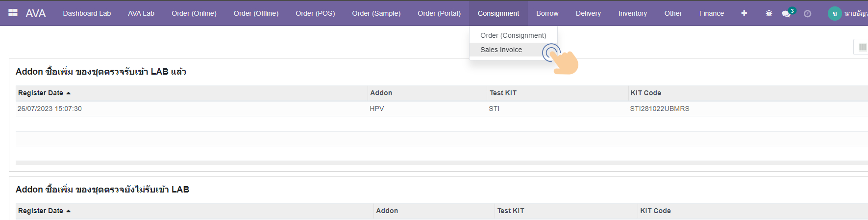Image resolution: width=868 pixels, height=220 pixels.
Task: Choose Order (Consignment) menu entry
Action: click(x=513, y=35)
